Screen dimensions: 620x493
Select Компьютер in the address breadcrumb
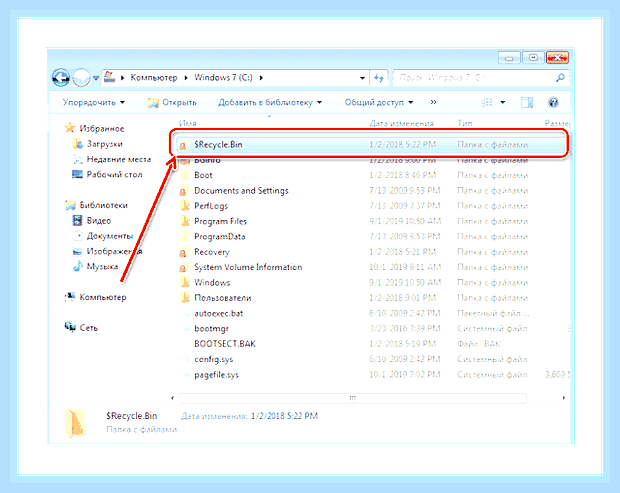154,77
